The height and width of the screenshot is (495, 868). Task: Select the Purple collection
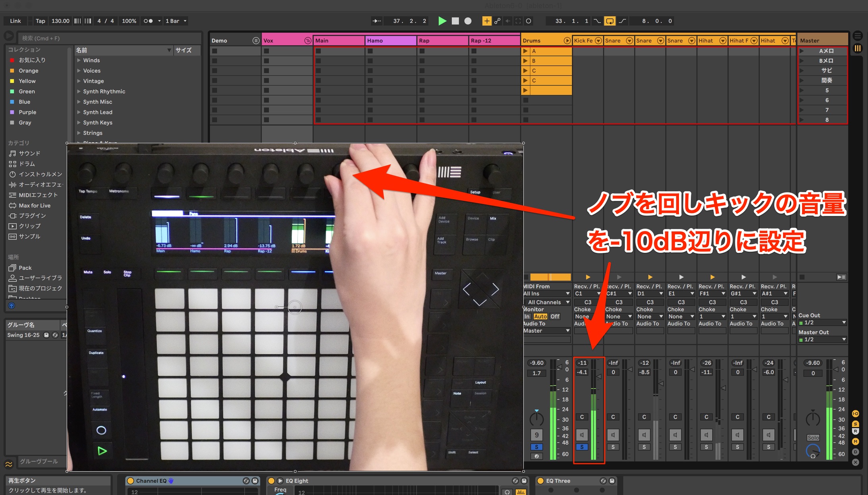point(27,112)
